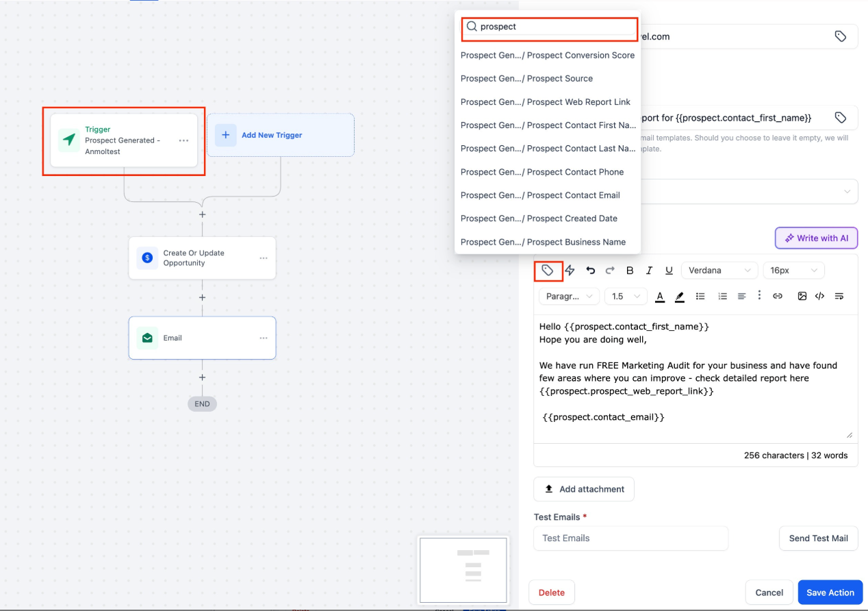The height and width of the screenshot is (611, 868).
Task: Click the text wrap icon at toolbar end
Action: 839,297
